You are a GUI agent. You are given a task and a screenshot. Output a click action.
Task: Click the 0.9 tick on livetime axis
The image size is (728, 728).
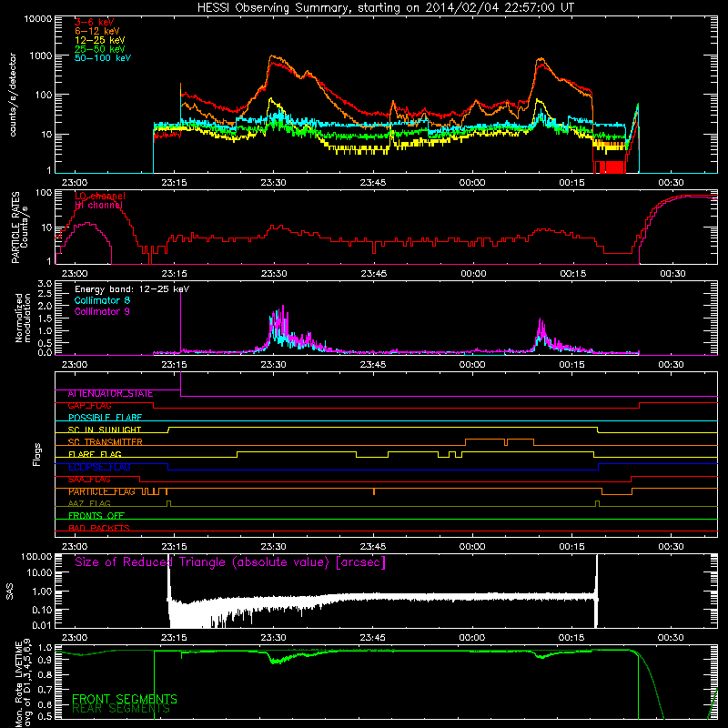tap(45, 661)
